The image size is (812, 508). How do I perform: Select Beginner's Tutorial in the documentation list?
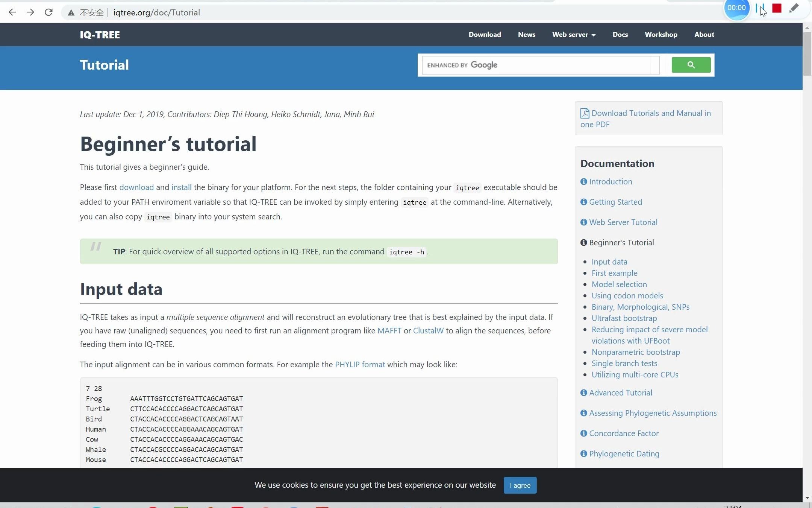click(x=621, y=243)
